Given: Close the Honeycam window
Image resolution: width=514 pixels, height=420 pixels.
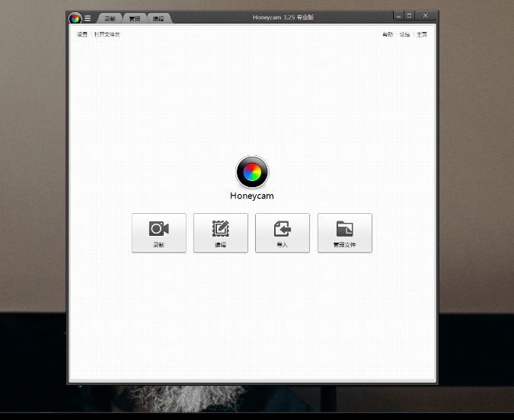Looking at the screenshot, I should click(x=426, y=15).
